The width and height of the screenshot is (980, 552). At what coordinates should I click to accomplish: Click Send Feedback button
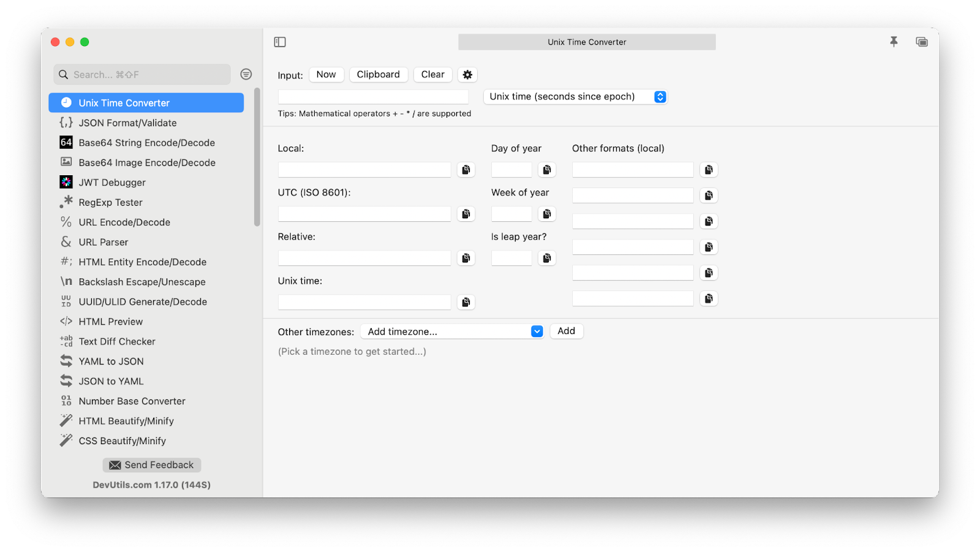pos(152,465)
